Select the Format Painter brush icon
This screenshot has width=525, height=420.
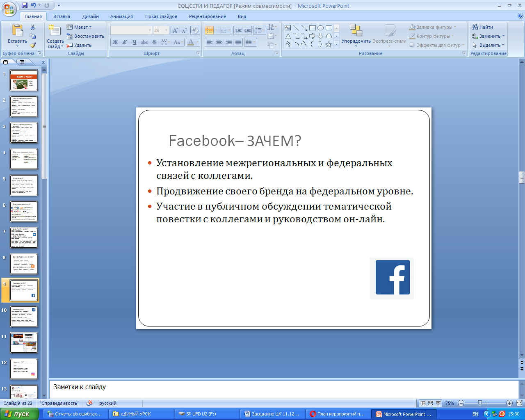33,45
